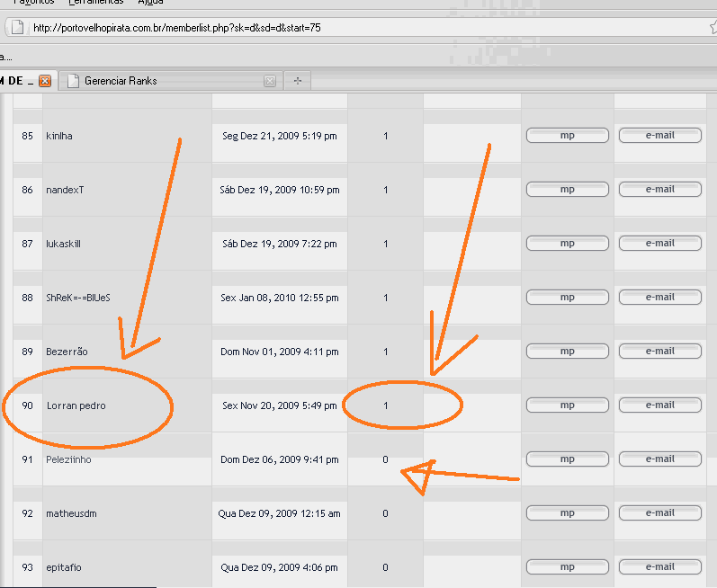Screen dimensions: 717x588
Task: Click the page icon in the address bar
Action: 16,28
